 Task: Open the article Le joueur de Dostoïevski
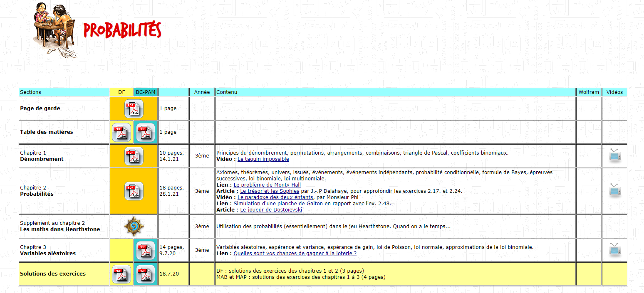point(271,210)
